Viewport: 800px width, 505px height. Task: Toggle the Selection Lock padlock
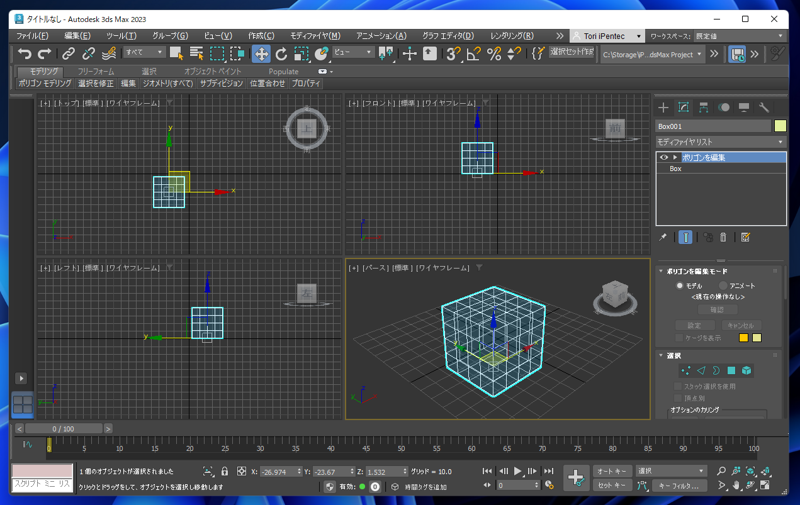point(224,471)
